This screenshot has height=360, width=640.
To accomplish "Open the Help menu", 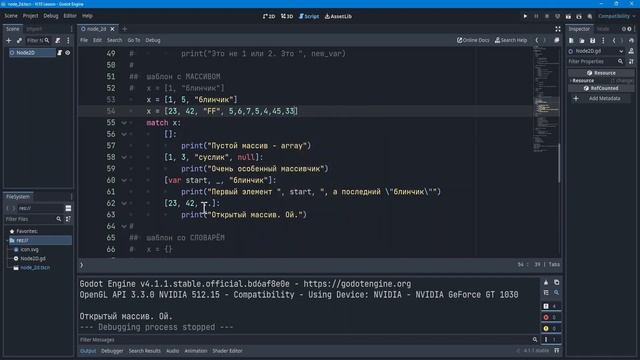I will coord(87,16).
